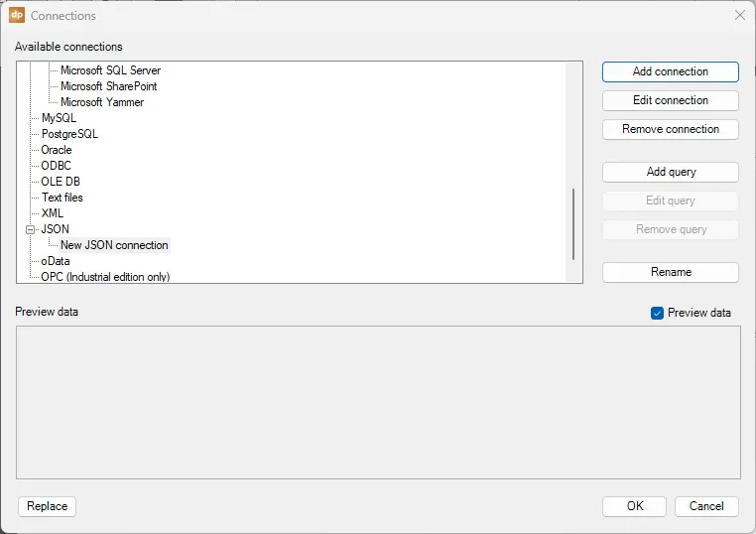Select the MySQL connection type
This screenshot has width=756, height=534.
59,118
